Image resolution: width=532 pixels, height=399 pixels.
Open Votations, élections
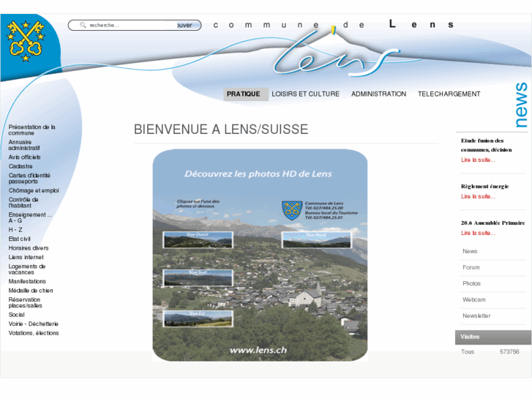tap(34, 333)
